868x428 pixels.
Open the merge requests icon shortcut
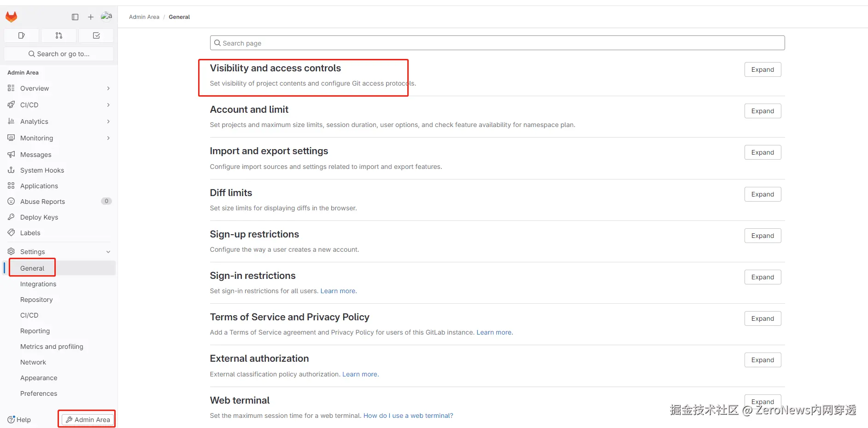tap(59, 35)
